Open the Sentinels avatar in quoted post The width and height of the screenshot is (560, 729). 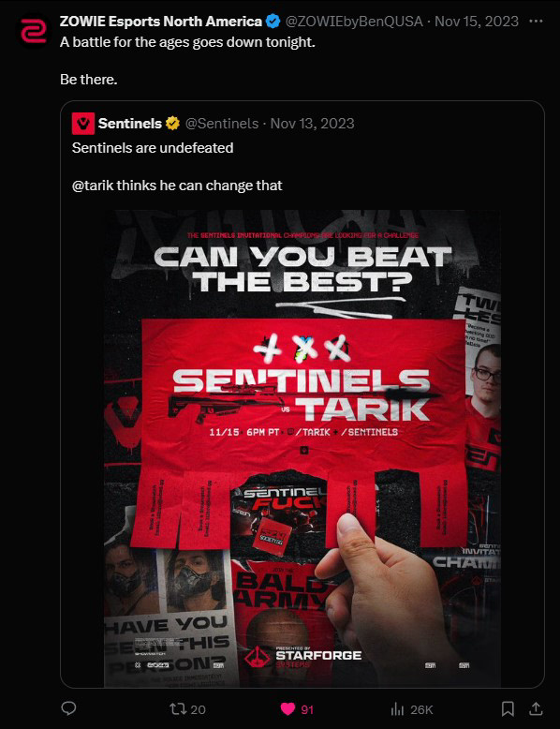[x=83, y=124]
